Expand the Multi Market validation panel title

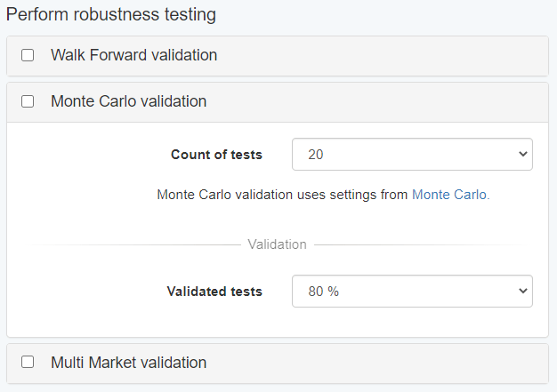point(128,362)
